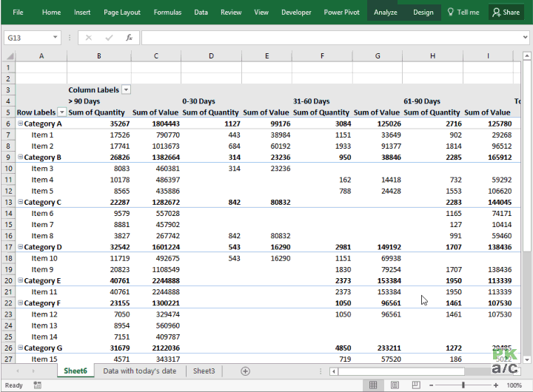The image size is (533, 392).
Task: Open the Developer ribbon tab
Action: coord(296,13)
